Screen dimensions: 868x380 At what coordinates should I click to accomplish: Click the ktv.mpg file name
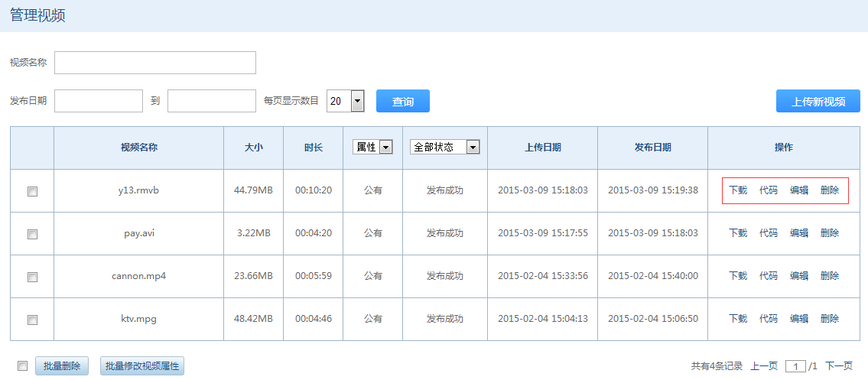tap(139, 319)
